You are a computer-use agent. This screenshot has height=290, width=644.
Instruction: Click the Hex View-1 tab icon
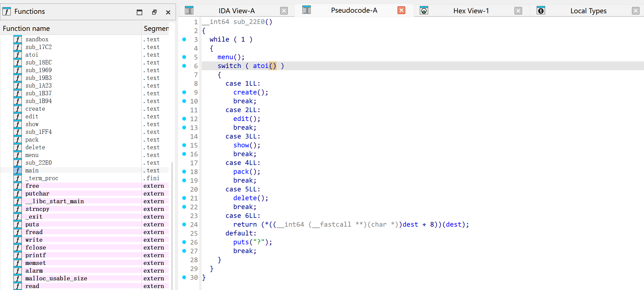(x=424, y=11)
